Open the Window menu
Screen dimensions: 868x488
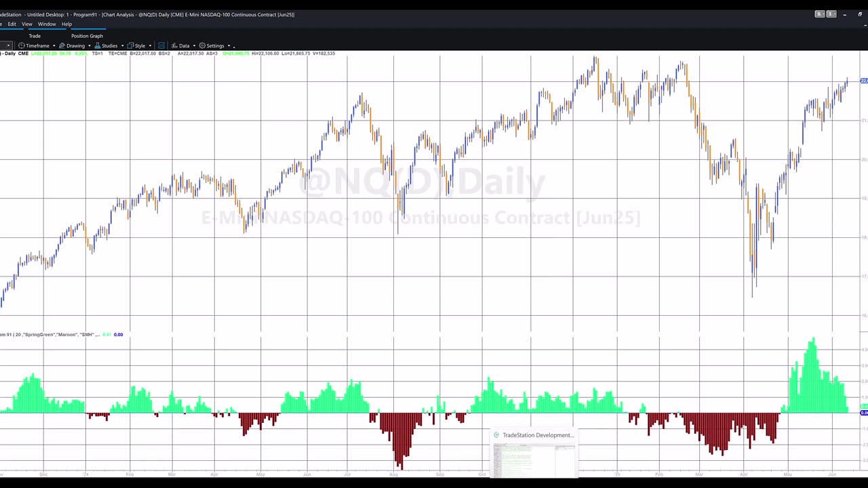coord(47,24)
